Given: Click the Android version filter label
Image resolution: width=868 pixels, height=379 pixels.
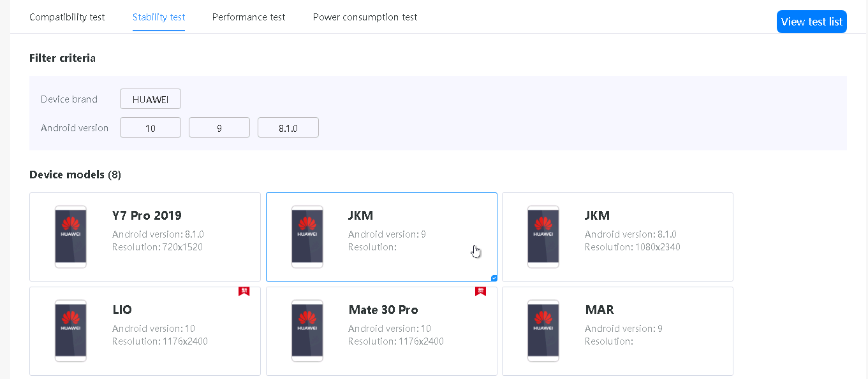Looking at the screenshot, I should 75,128.
